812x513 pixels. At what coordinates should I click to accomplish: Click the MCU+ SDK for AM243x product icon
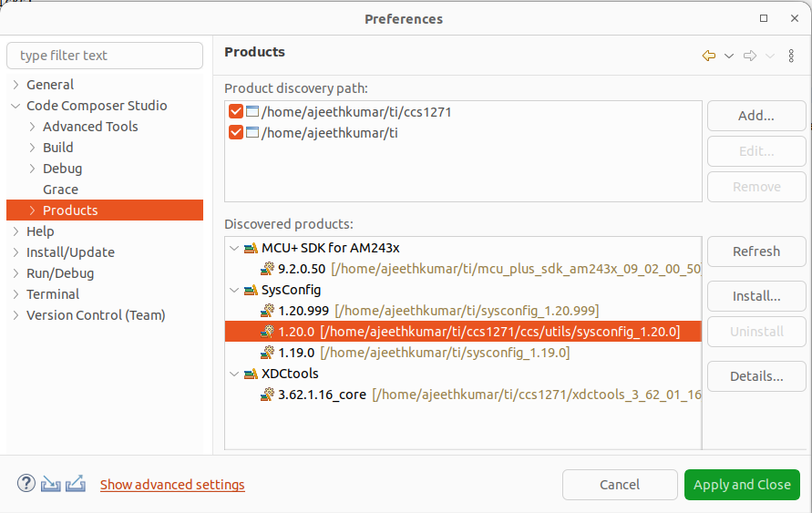point(252,248)
